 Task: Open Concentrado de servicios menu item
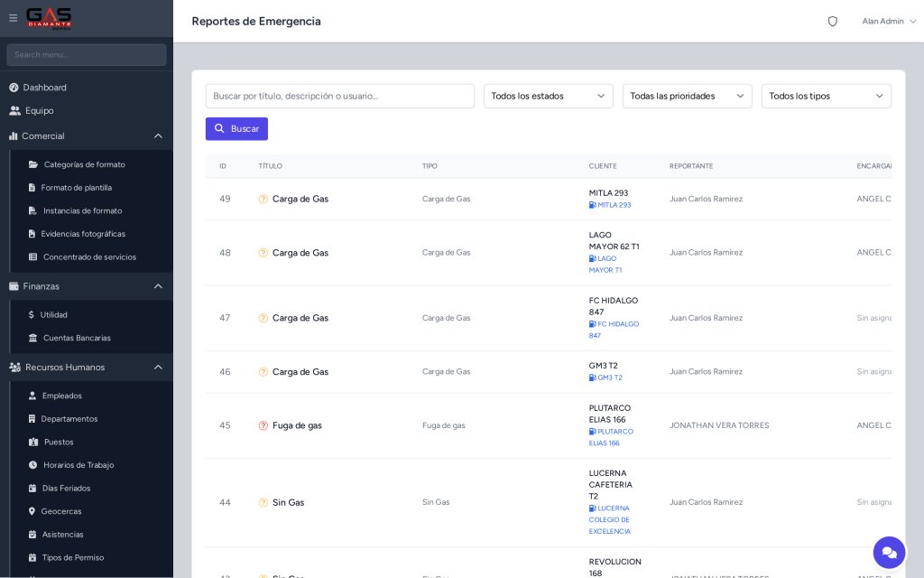91,257
